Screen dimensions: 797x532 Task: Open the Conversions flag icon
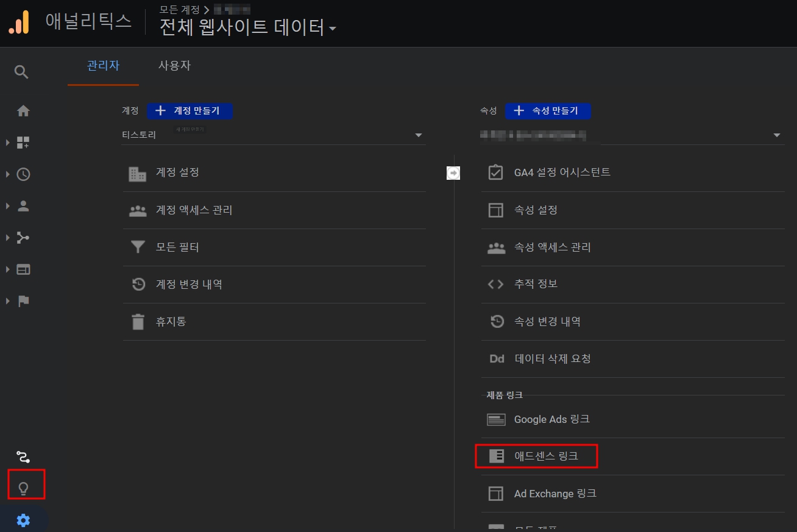(x=23, y=301)
